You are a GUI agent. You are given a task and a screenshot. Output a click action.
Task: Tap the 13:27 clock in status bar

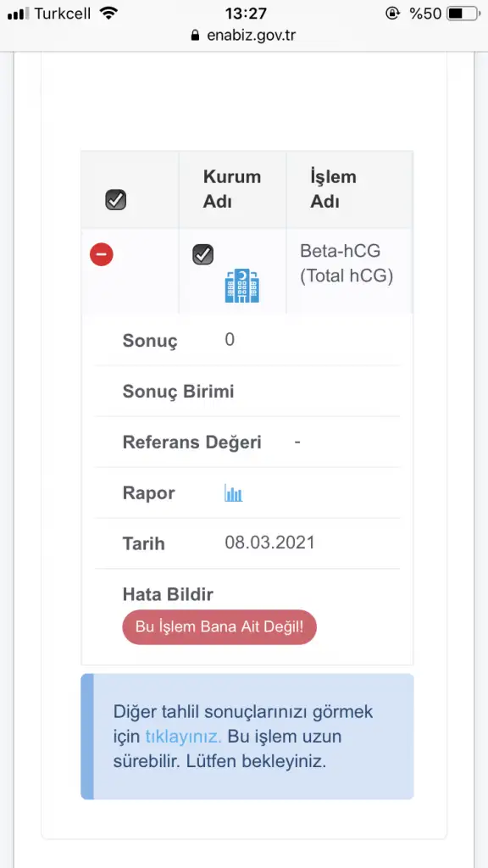246,14
